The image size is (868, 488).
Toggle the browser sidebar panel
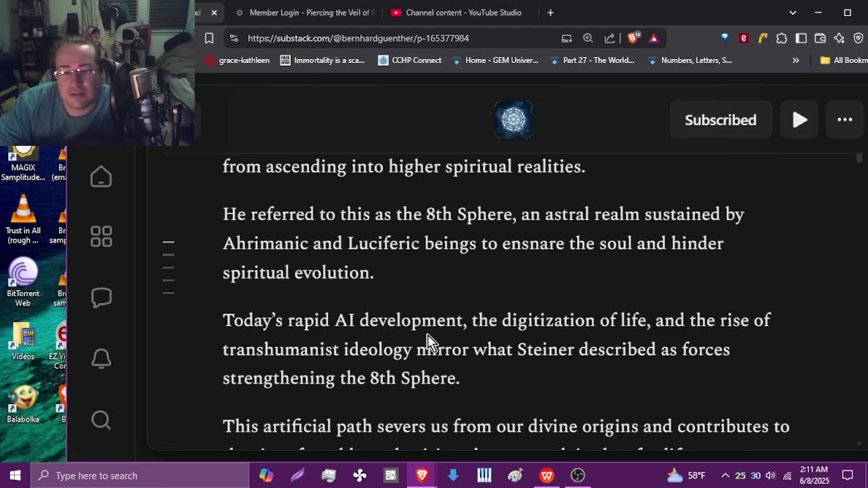[801, 39]
